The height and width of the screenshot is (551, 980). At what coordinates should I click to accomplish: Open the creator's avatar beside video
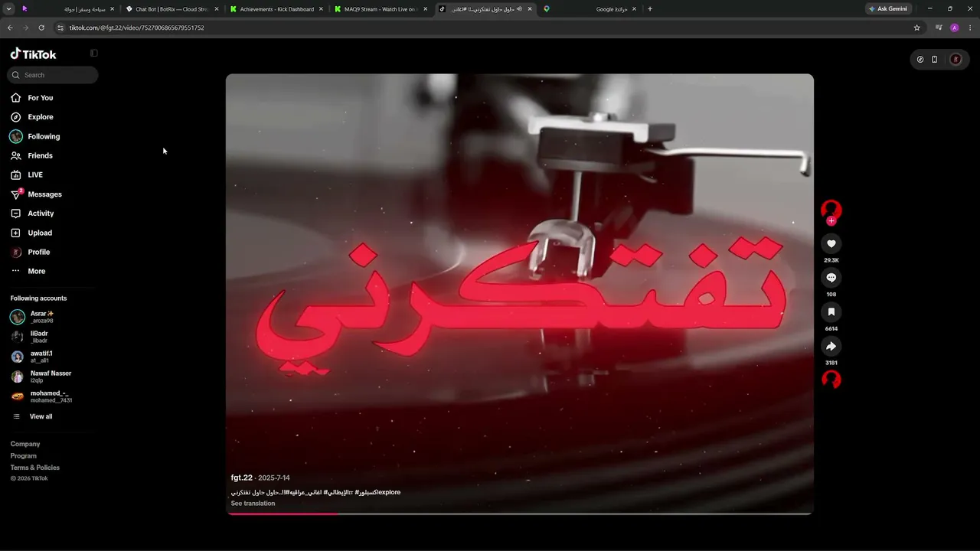click(831, 209)
